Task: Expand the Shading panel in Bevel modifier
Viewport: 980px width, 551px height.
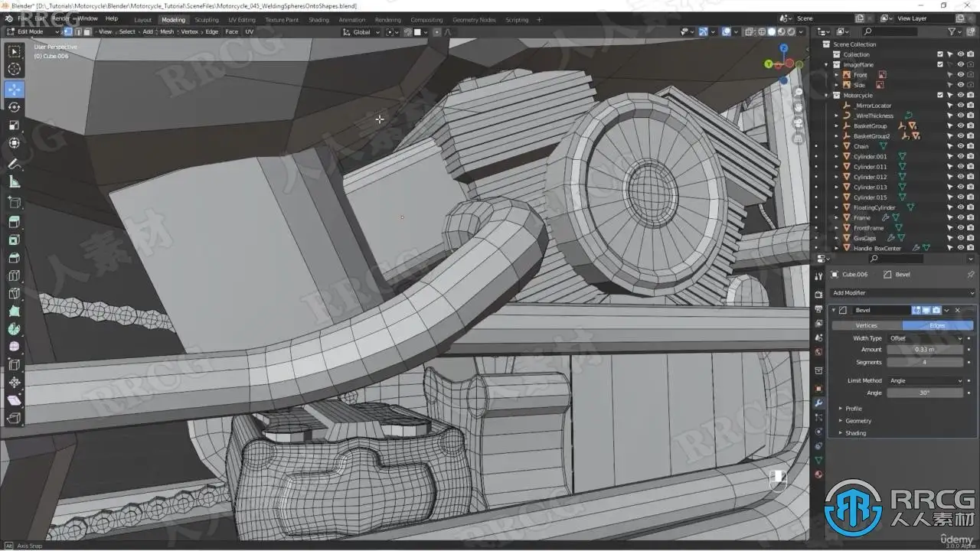Action: pos(855,433)
